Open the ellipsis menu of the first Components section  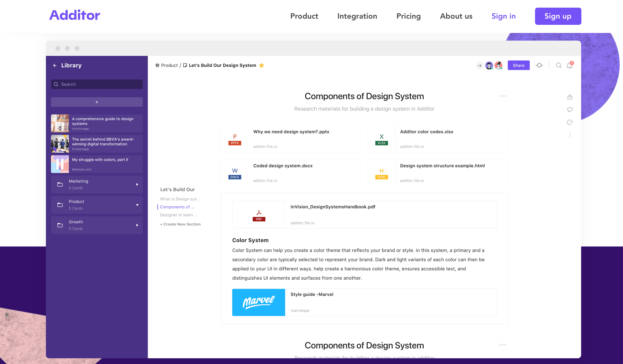[x=503, y=96]
